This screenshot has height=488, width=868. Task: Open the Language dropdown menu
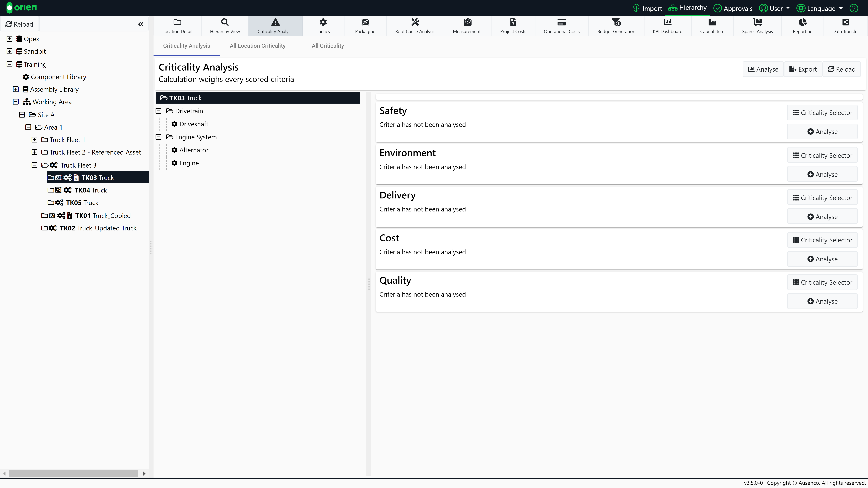[819, 8]
